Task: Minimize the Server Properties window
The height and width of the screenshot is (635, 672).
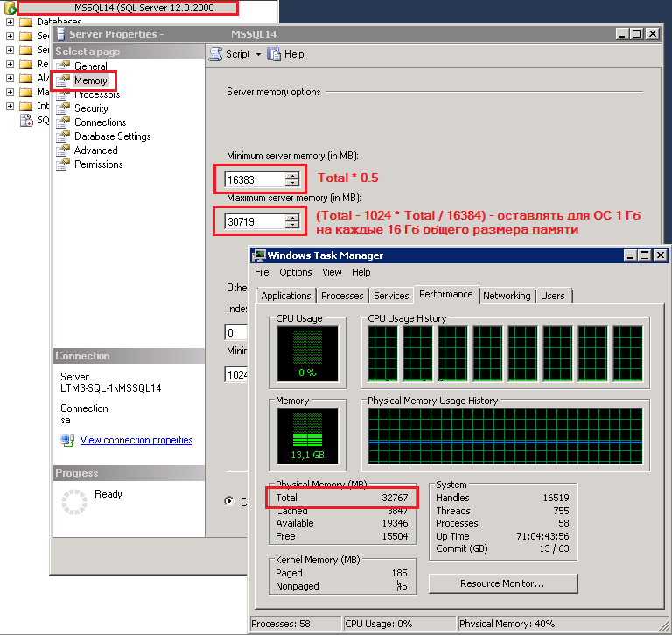Action: [x=622, y=34]
